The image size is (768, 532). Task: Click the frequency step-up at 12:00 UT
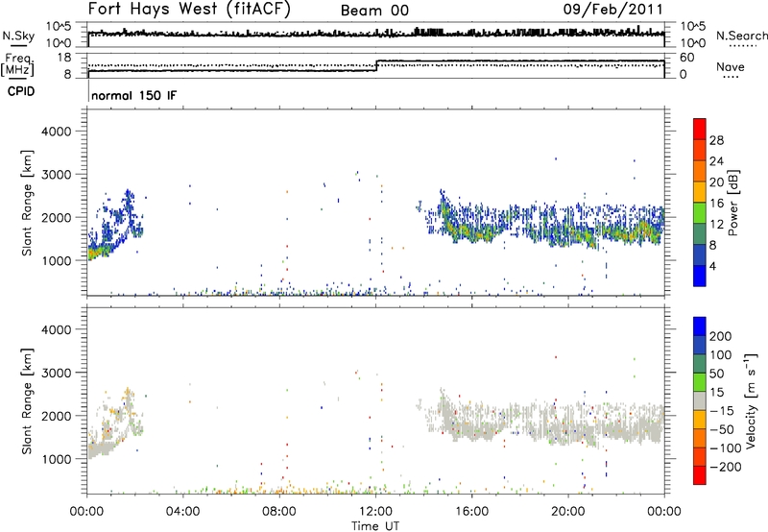(376, 65)
